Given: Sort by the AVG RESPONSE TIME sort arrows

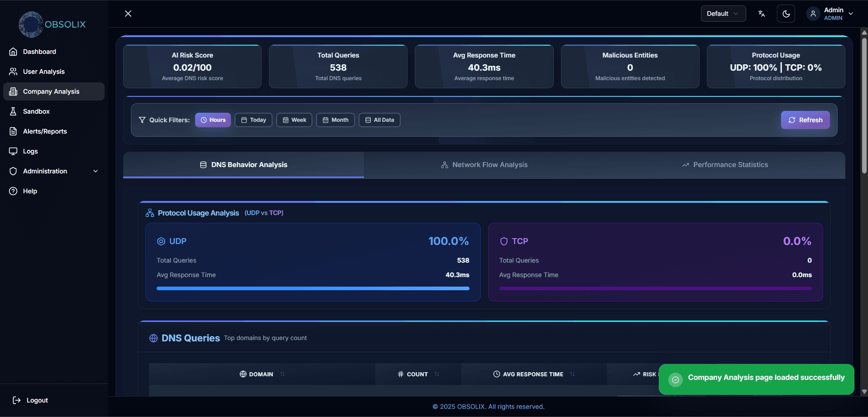Looking at the screenshot, I should tap(572, 374).
